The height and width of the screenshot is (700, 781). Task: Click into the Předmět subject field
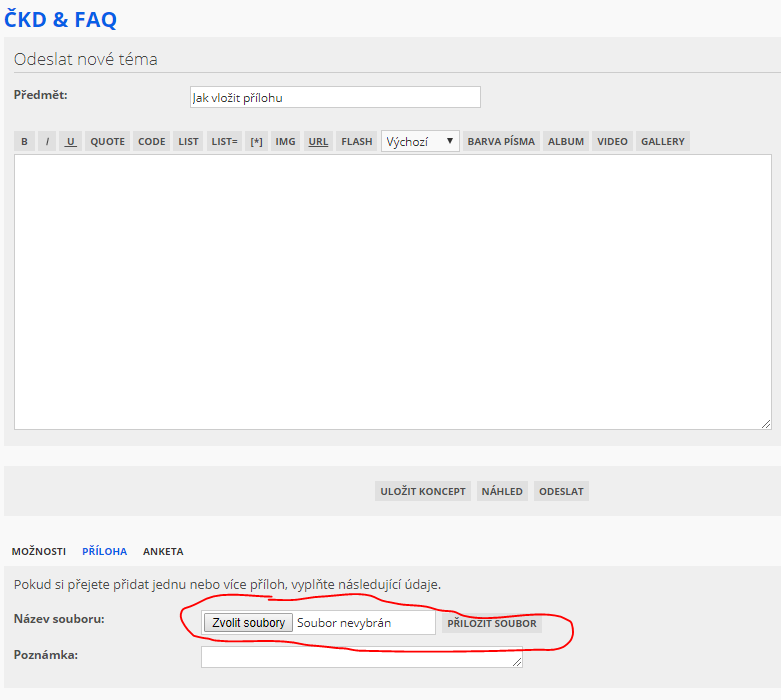tap(335, 97)
